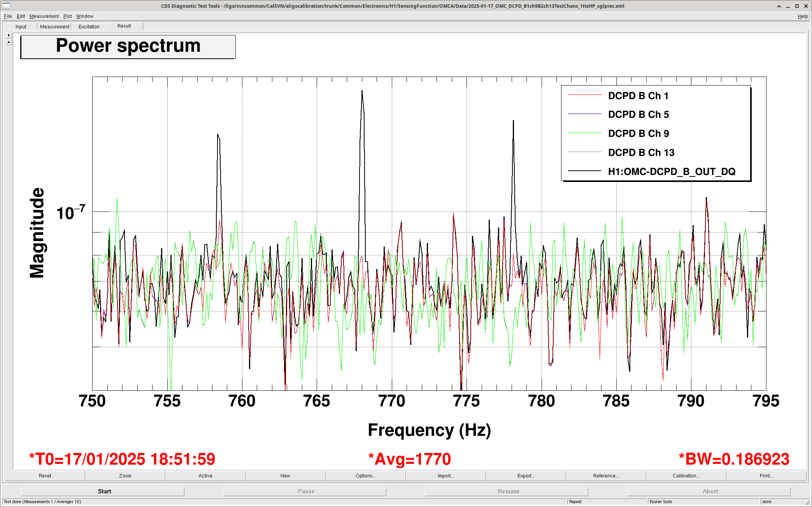Open the Window menu

pos(85,16)
